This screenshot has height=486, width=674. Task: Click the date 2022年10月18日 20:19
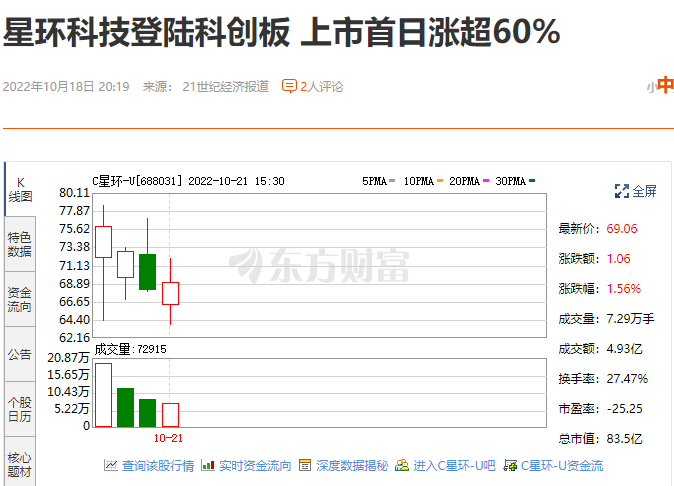tap(66, 86)
